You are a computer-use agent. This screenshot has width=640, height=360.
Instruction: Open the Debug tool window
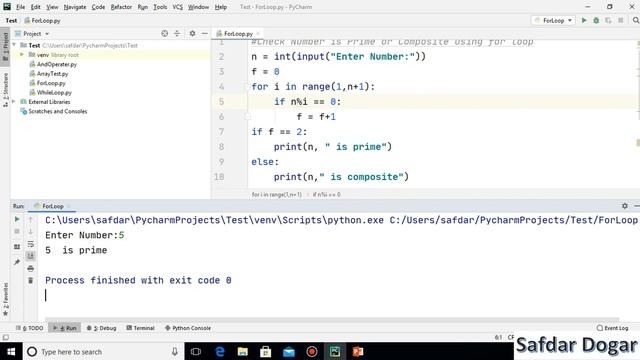tap(102, 328)
